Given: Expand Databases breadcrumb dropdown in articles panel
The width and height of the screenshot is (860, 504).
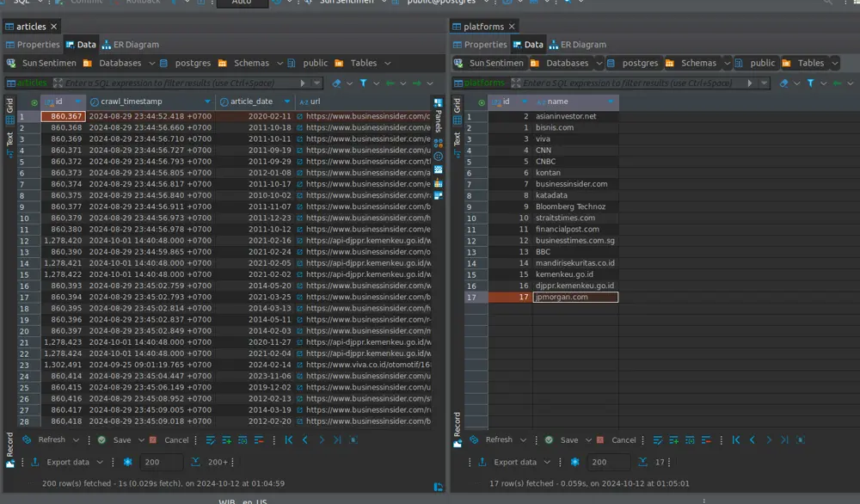Looking at the screenshot, I should [x=152, y=63].
